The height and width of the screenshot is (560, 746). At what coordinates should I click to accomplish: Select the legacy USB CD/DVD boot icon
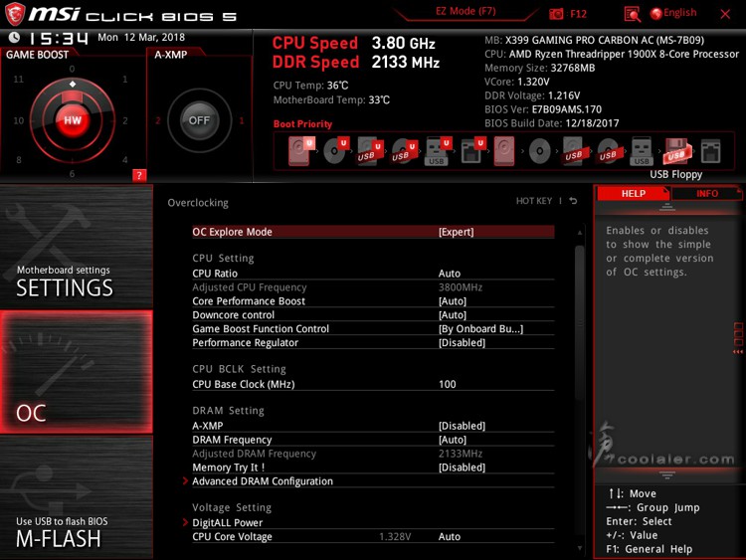(608, 151)
